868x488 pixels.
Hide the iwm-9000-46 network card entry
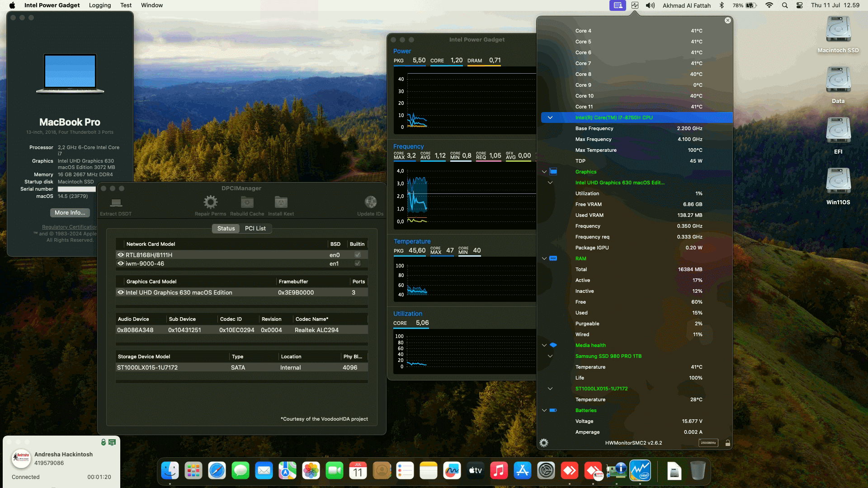point(120,263)
